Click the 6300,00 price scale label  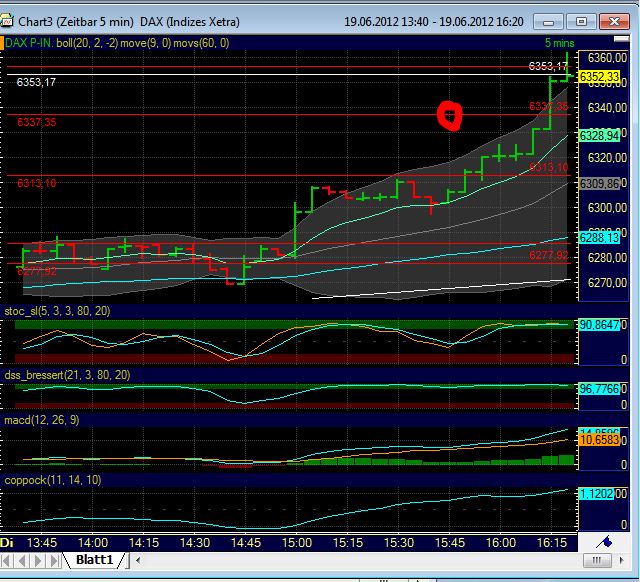click(607, 208)
